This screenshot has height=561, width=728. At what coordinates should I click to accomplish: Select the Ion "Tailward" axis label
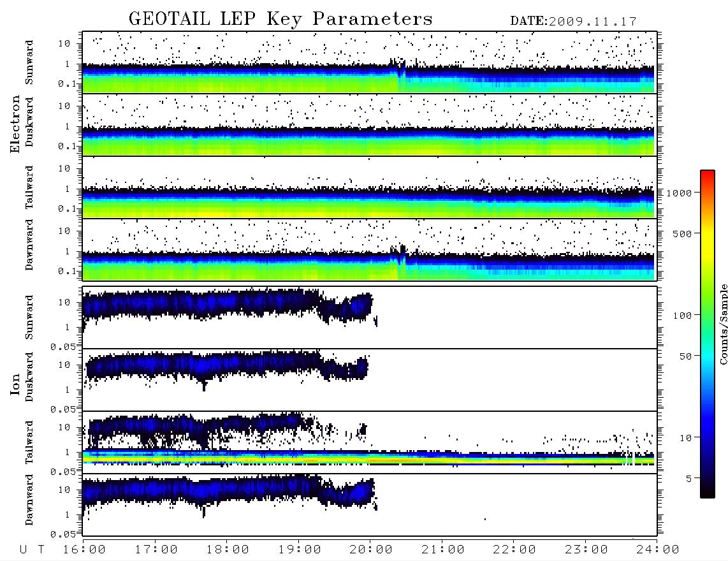pyautogui.click(x=29, y=442)
